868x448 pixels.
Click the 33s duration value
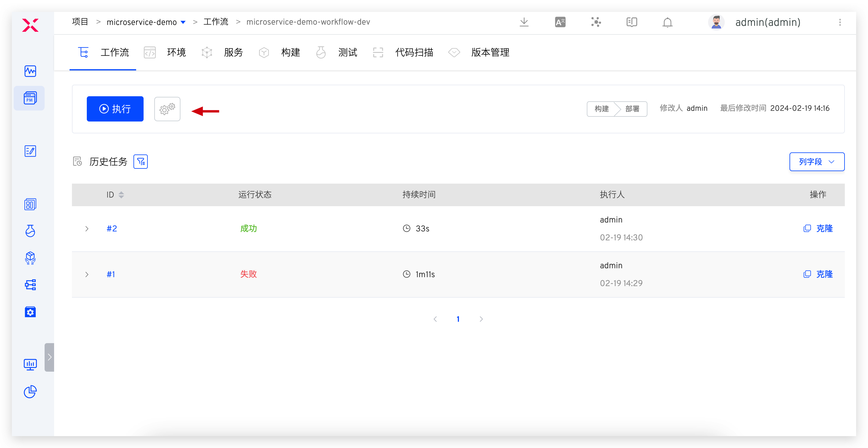pyautogui.click(x=422, y=229)
